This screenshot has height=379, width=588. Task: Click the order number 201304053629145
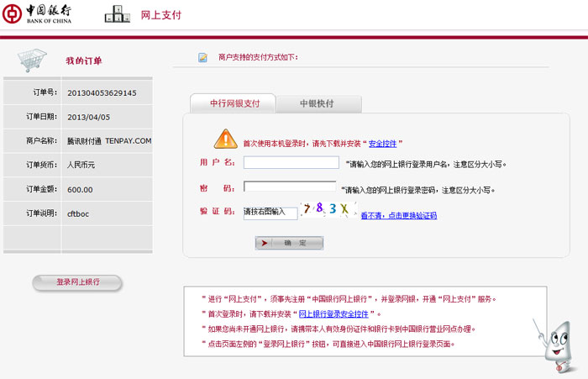click(x=102, y=92)
